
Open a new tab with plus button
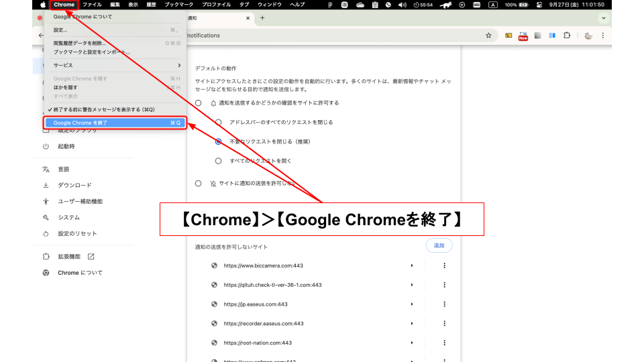click(x=262, y=17)
